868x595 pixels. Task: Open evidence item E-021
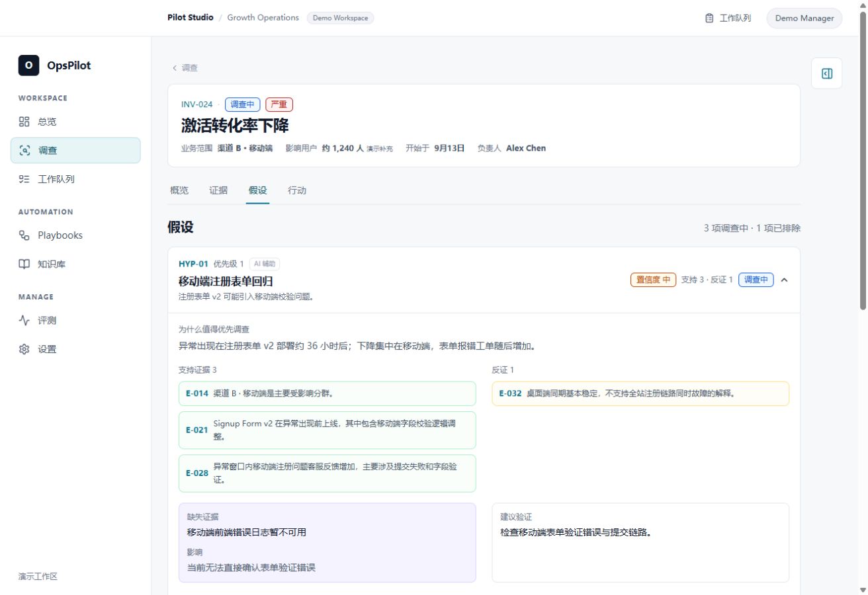coord(327,430)
